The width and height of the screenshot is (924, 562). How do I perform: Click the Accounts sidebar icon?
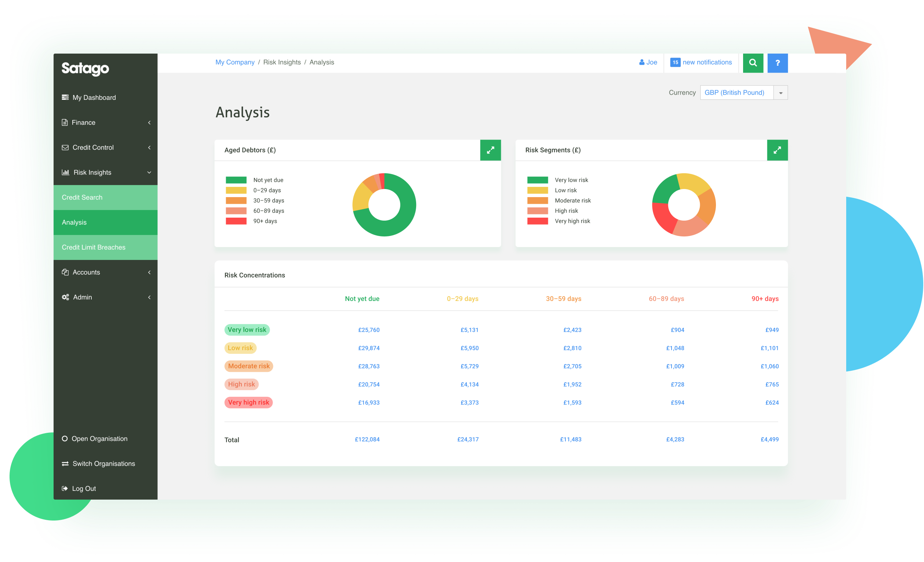[x=65, y=272]
